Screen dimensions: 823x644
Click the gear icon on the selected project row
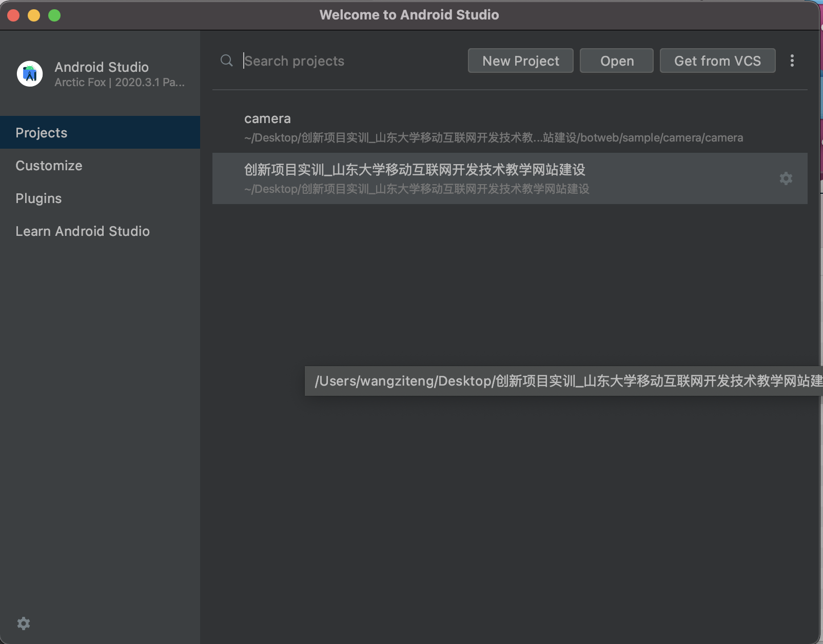click(786, 178)
